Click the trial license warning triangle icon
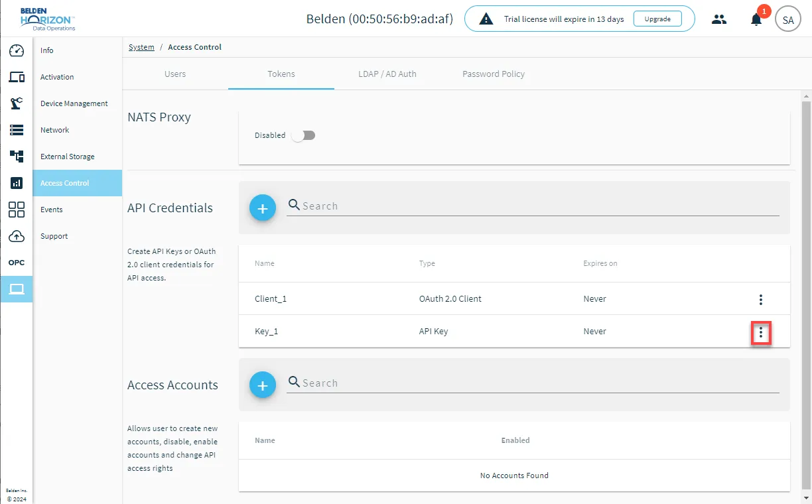This screenshot has width=812, height=504. pos(486,19)
